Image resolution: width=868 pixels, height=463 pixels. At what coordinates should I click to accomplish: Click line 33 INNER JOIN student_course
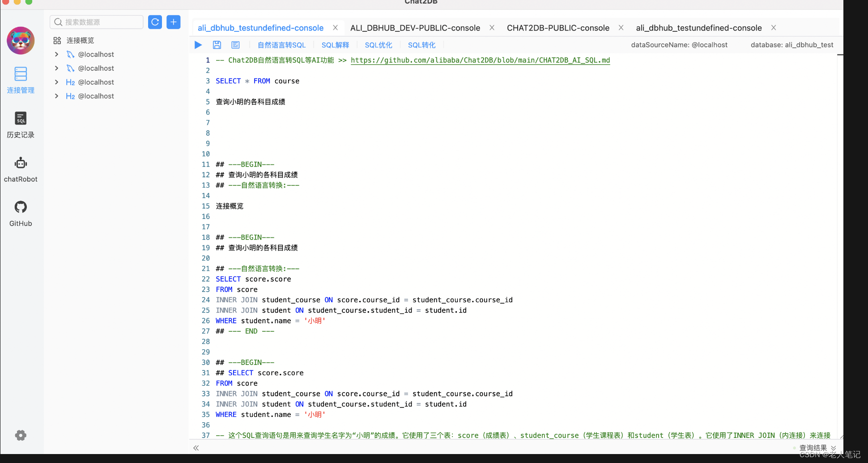pyautogui.click(x=364, y=394)
